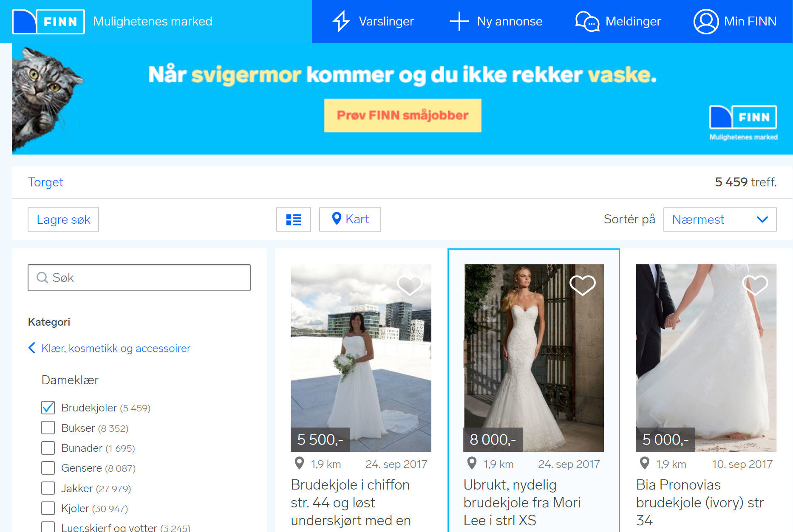Open Min FINN profile icon

click(705, 21)
